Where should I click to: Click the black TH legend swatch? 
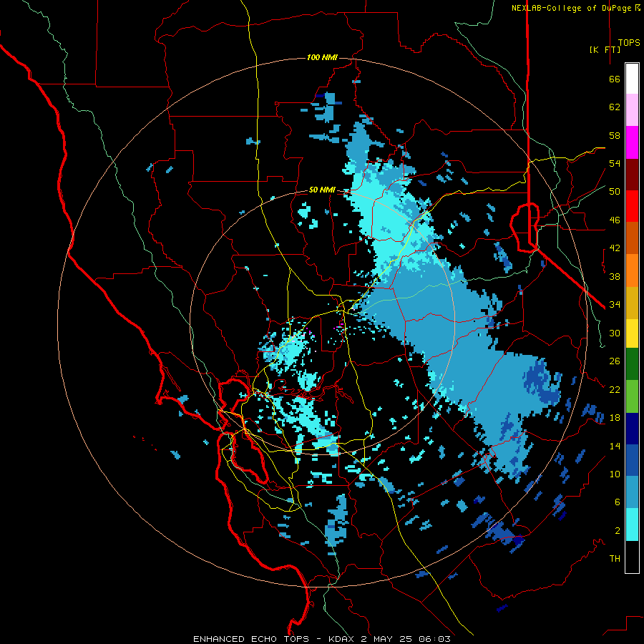632,557
